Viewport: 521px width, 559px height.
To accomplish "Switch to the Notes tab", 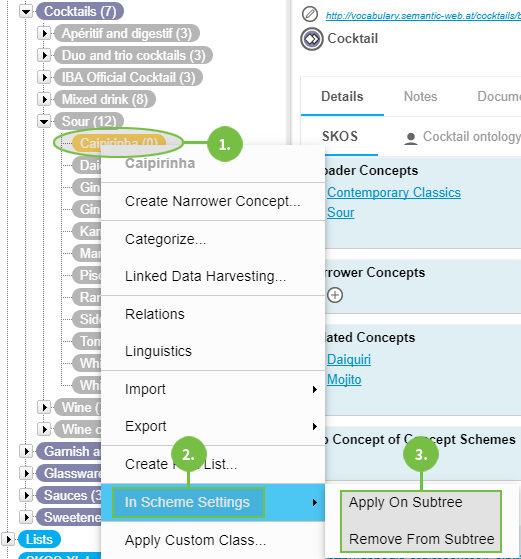I will click(420, 97).
